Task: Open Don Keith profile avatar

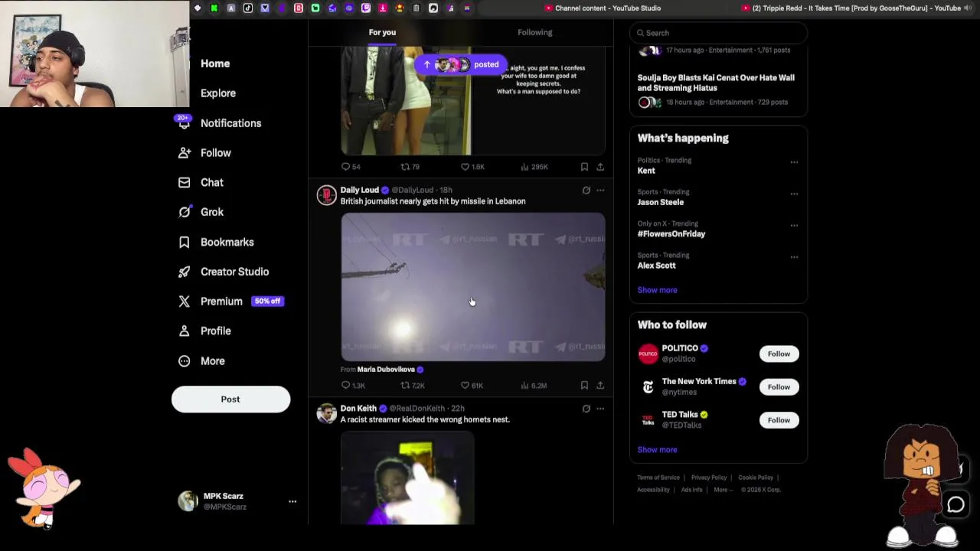Action: pos(327,414)
